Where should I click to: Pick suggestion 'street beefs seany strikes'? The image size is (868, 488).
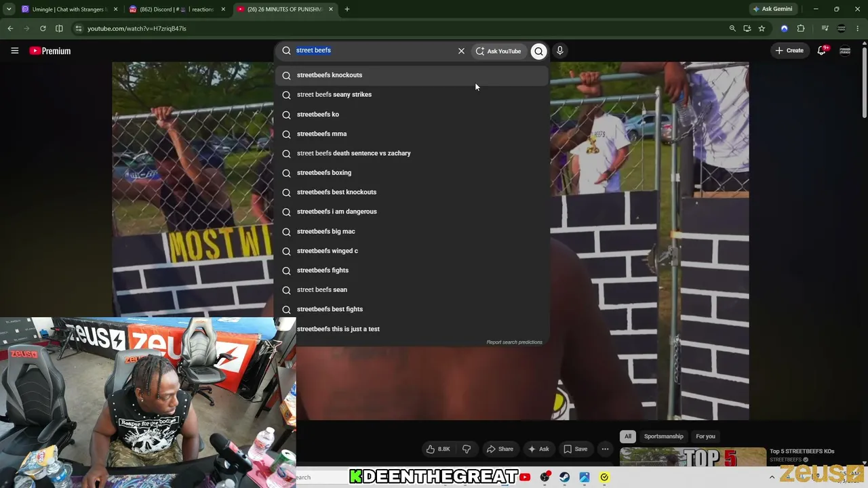(412, 95)
